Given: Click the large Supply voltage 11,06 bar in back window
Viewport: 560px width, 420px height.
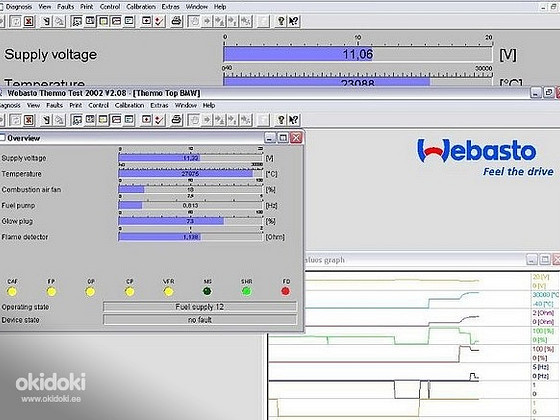Looking at the screenshot, I should [358, 54].
